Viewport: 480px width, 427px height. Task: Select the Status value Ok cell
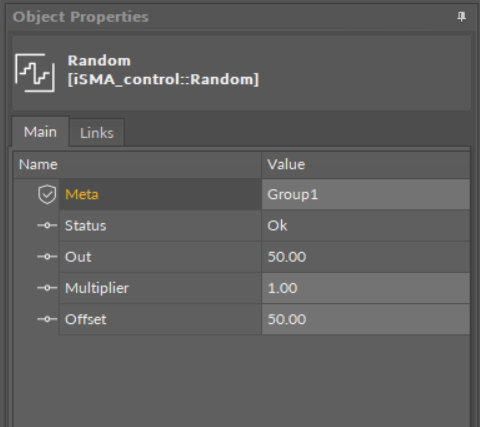tap(366, 226)
